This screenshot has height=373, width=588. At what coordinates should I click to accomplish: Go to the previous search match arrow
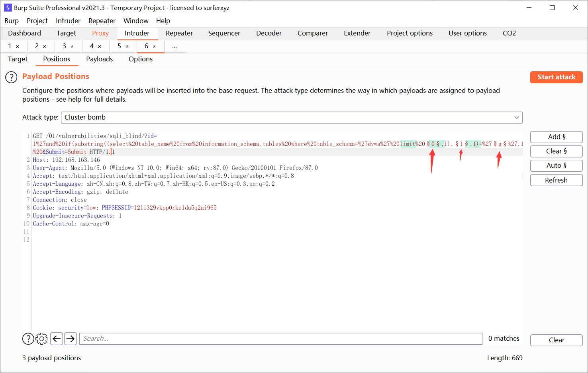(57, 339)
